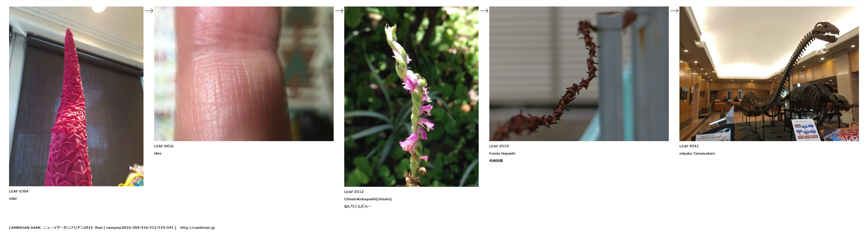The width and height of the screenshot is (868, 234).
Task: Open the twisted pink flower photo
Action: click(x=411, y=97)
